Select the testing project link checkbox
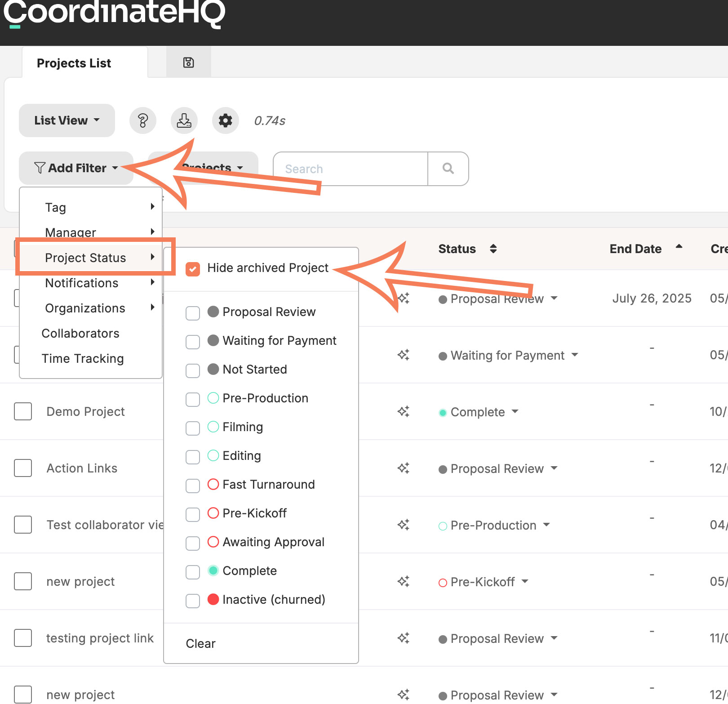Screen dimensions: 728x704 pyautogui.click(x=23, y=638)
